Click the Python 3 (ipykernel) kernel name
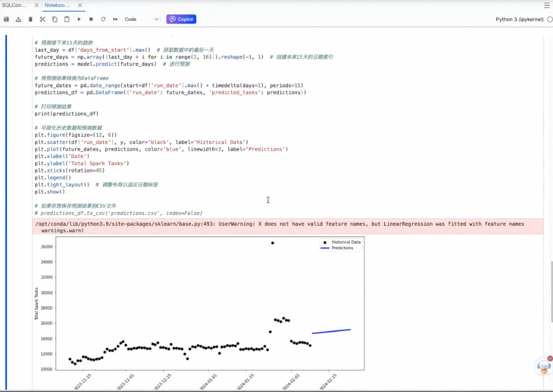Screen dimensions: 553x392 519,19
